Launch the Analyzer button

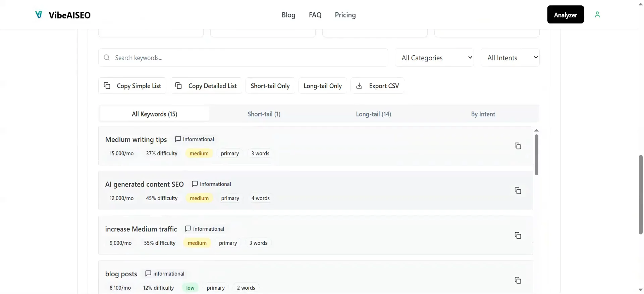point(566,14)
